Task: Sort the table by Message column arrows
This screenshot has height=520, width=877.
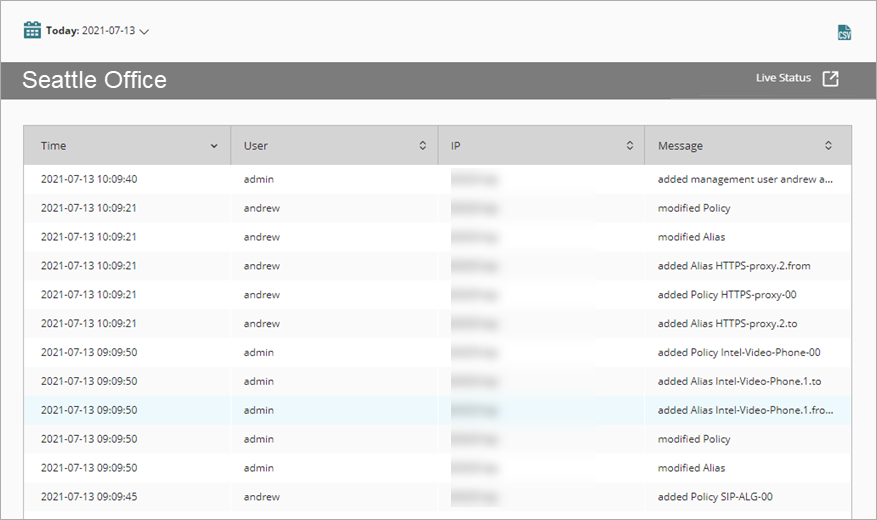Action: pyautogui.click(x=828, y=146)
